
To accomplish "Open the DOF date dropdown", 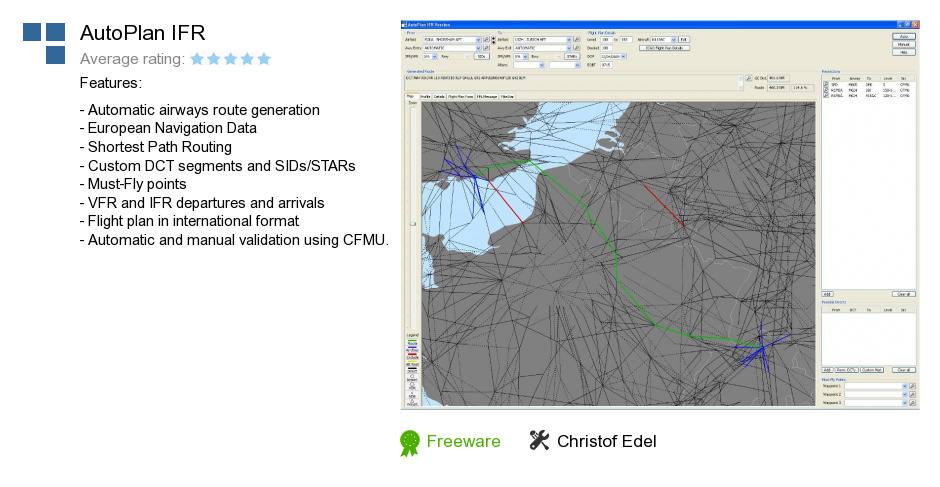I will pyautogui.click(x=623, y=56).
